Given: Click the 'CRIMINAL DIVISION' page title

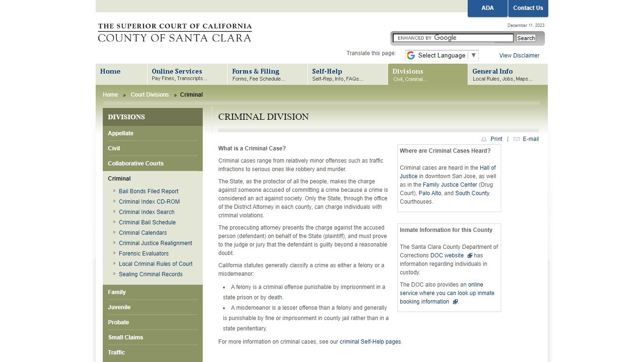Looking at the screenshot, I should click(264, 117).
